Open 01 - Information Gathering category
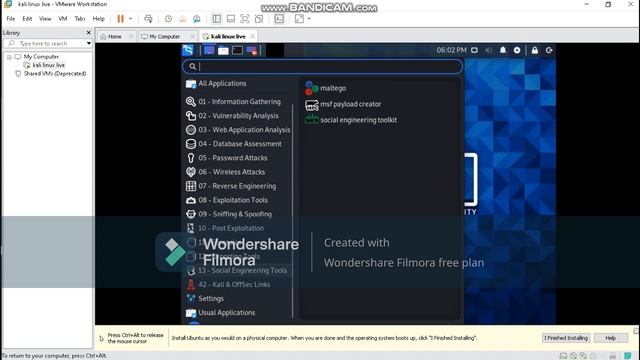 click(x=238, y=102)
